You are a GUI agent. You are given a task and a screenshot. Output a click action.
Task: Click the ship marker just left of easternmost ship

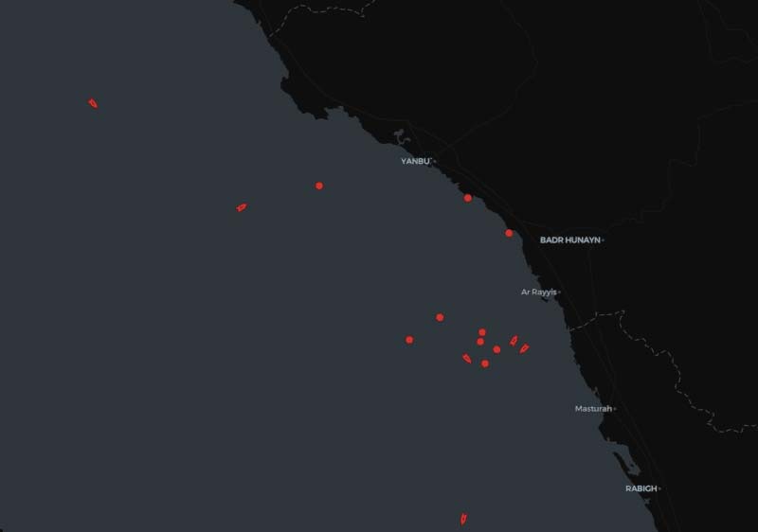click(x=514, y=341)
